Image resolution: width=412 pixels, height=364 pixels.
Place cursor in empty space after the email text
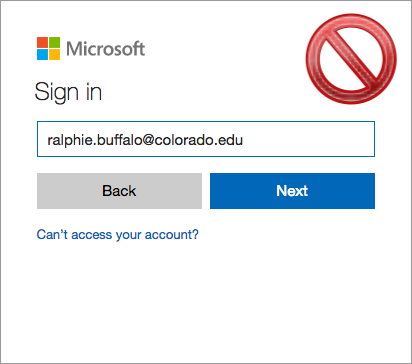pos(308,139)
